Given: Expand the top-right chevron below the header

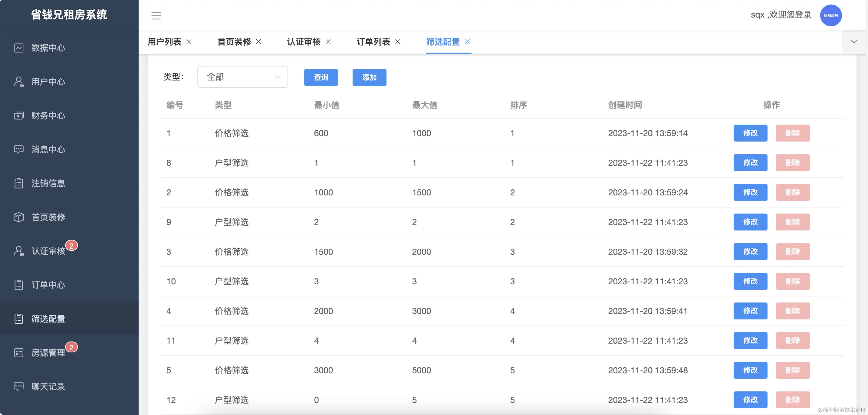Looking at the screenshot, I should [x=854, y=41].
